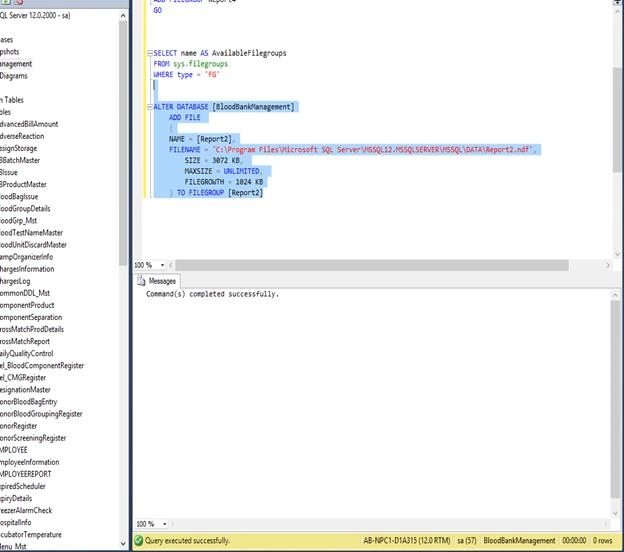Select the CrossMatchReport table

coord(25,341)
